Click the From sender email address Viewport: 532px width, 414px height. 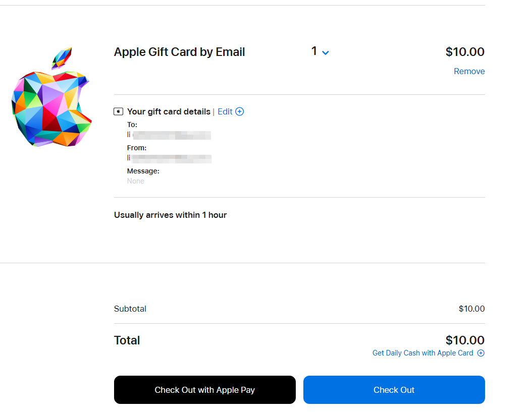tap(169, 158)
